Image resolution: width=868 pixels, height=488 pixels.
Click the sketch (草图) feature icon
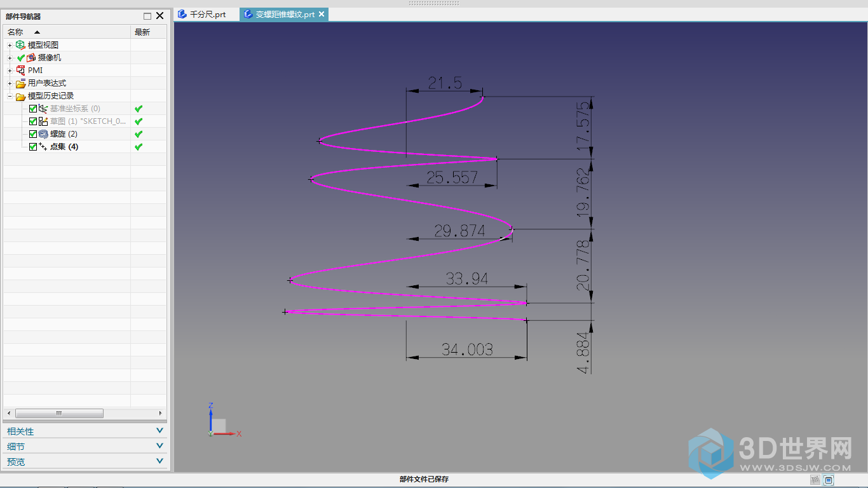pos(43,121)
